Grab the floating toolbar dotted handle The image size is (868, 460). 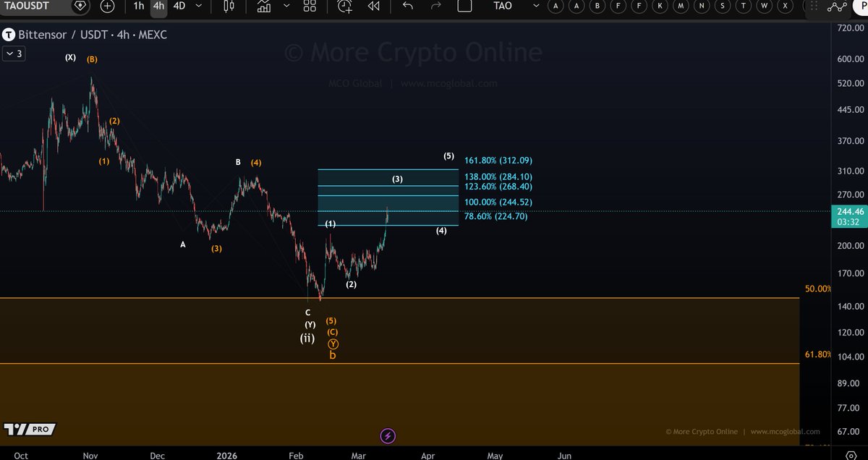tap(813, 6)
